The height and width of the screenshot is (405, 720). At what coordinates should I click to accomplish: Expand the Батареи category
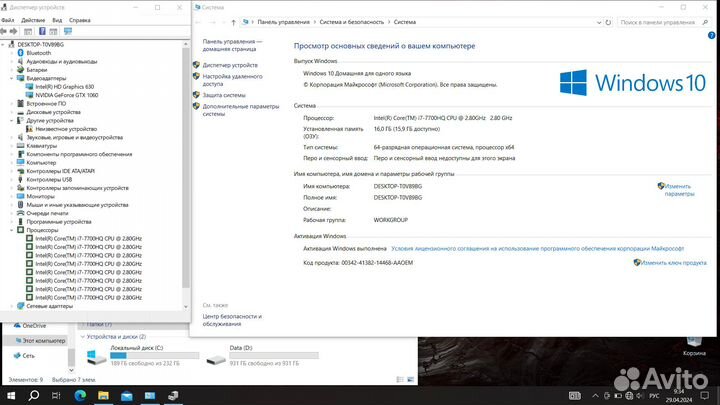pyautogui.click(x=12, y=70)
